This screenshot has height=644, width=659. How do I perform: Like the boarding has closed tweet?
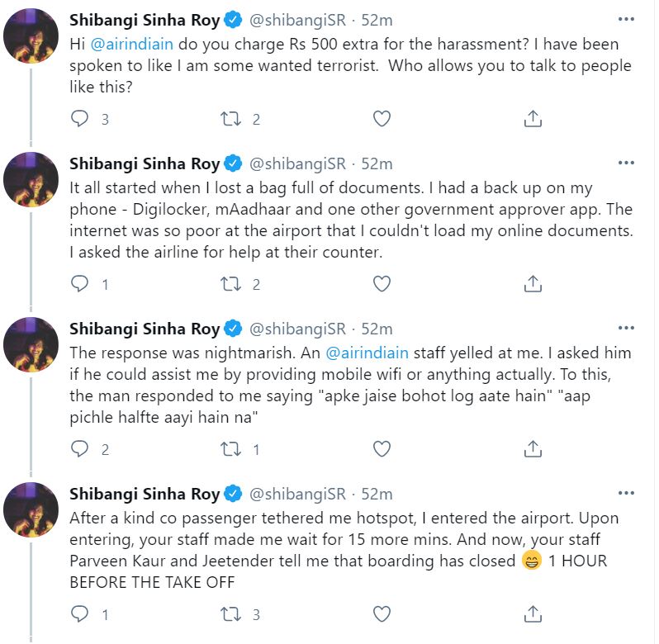(382, 614)
